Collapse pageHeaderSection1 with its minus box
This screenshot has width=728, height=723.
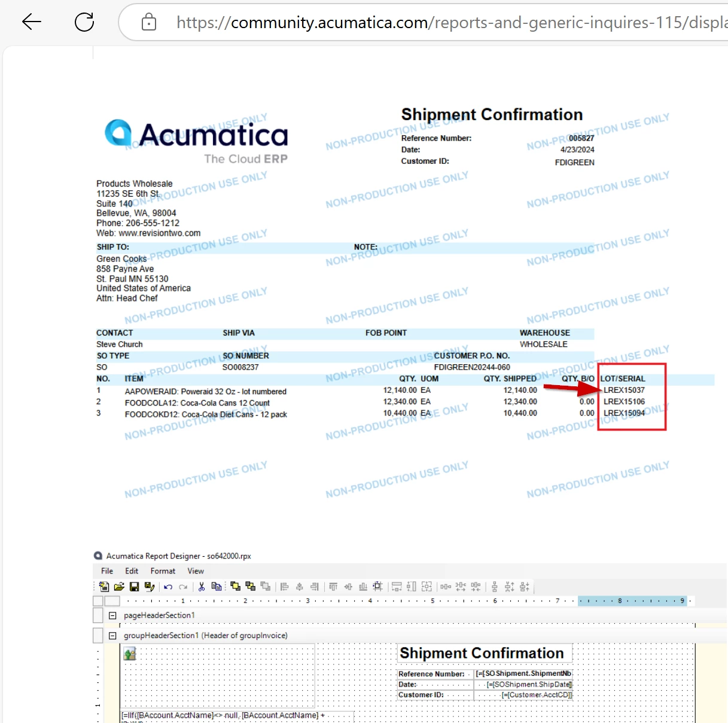point(112,615)
